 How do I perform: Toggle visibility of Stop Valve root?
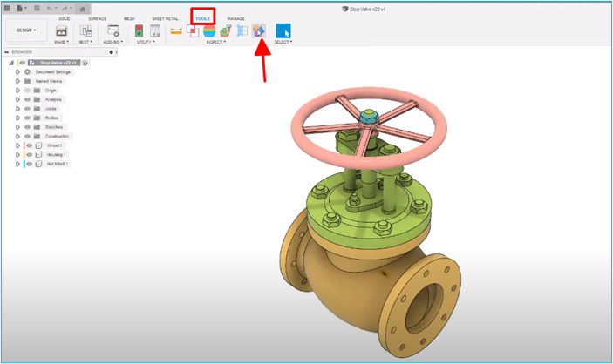[23, 63]
